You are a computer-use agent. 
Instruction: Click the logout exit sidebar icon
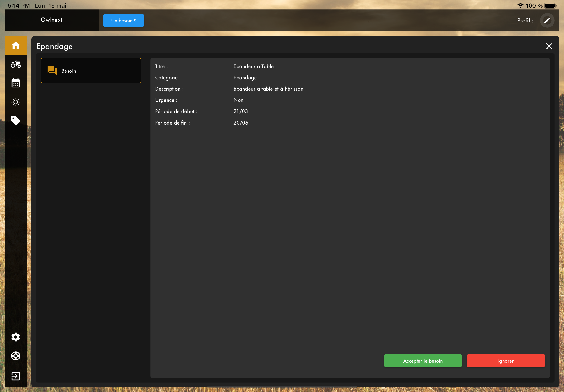(x=16, y=376)
